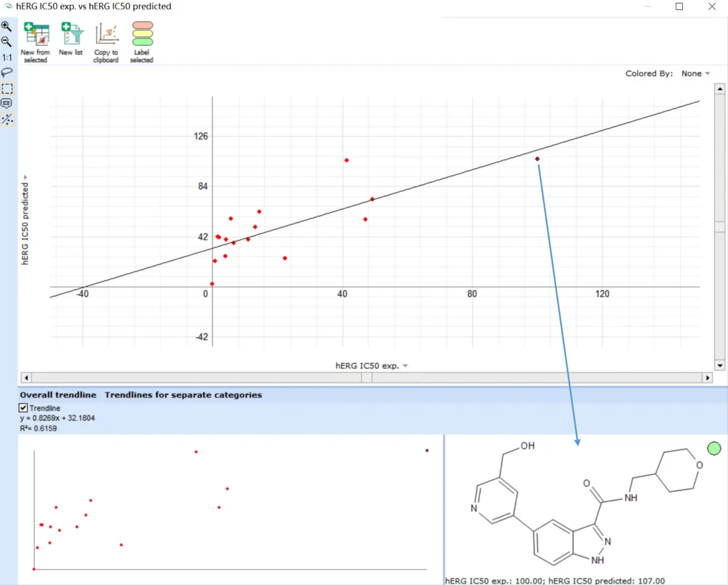Label the selected data points
This screenshot has height=585, width=728.
[x=142, y=42]
